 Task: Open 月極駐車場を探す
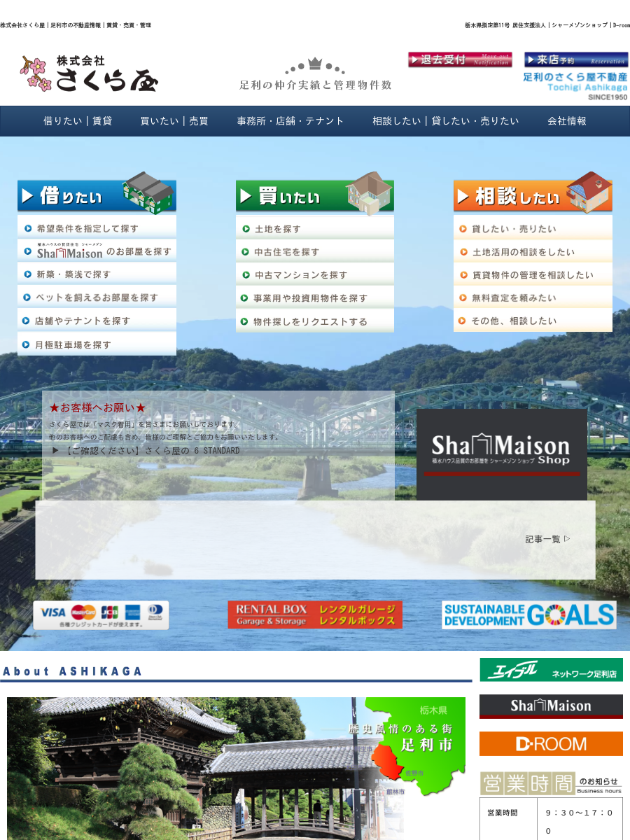(x=97, y=344)
